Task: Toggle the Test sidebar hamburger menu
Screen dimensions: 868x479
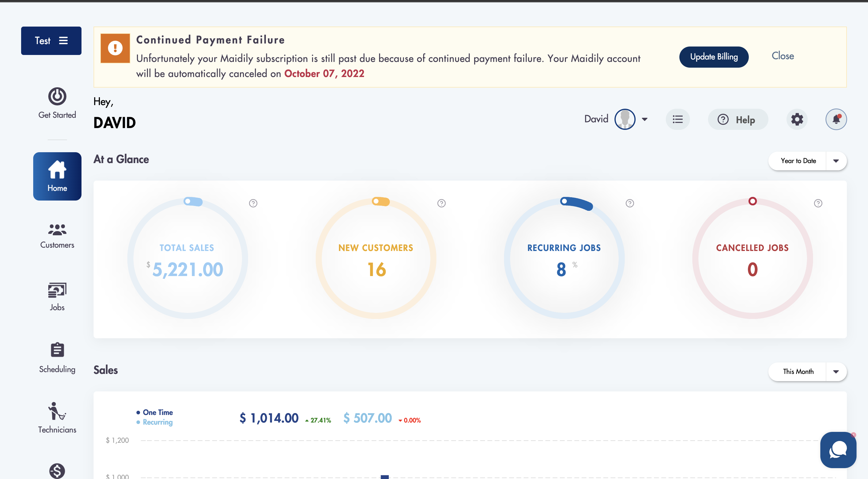Action: (x=63, y=41)
